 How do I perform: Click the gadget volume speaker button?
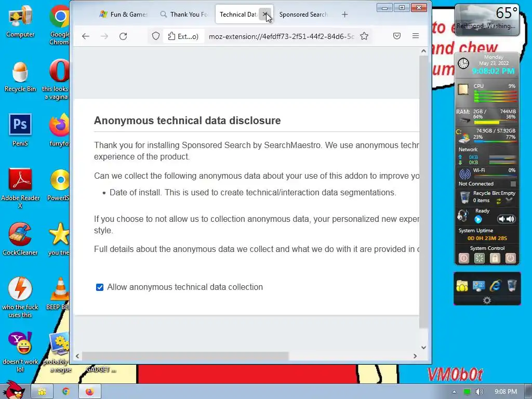[x=506, y=219]
